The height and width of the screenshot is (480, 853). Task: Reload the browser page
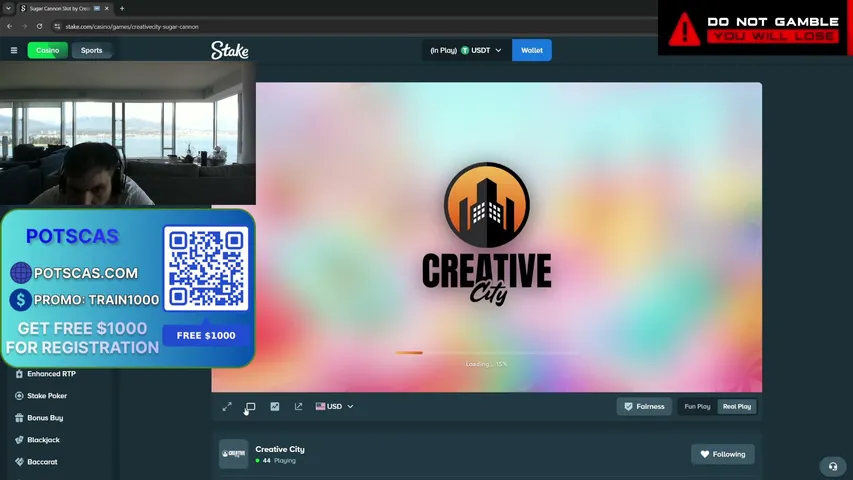click(x=39, y=26)
